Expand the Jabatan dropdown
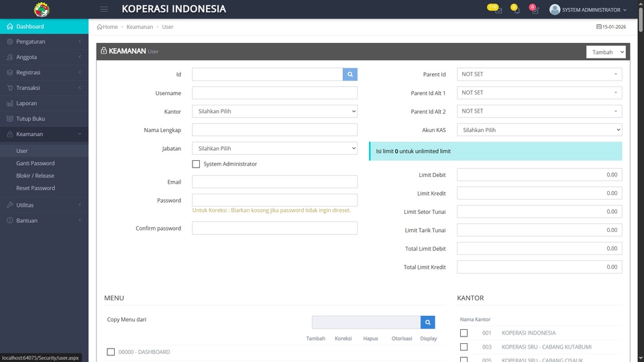Image resolution: width=644 pixels, height=362 pixels. (x=274, y=148)
